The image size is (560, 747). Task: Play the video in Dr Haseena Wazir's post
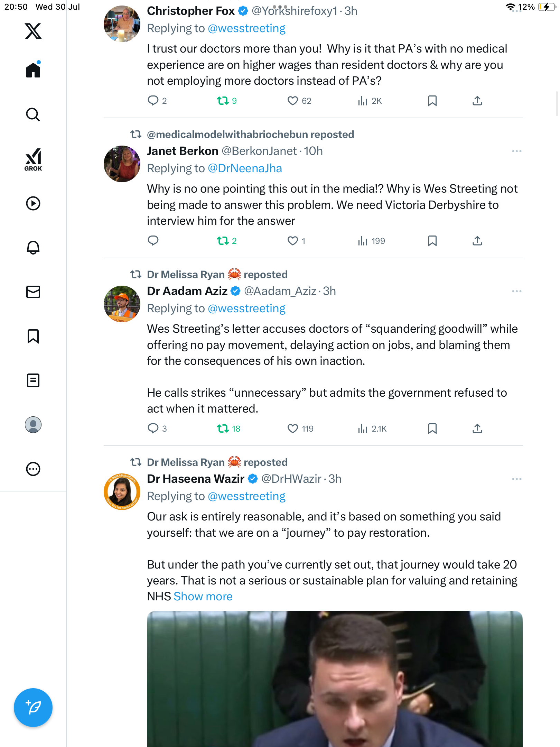[x=335, y=679]
